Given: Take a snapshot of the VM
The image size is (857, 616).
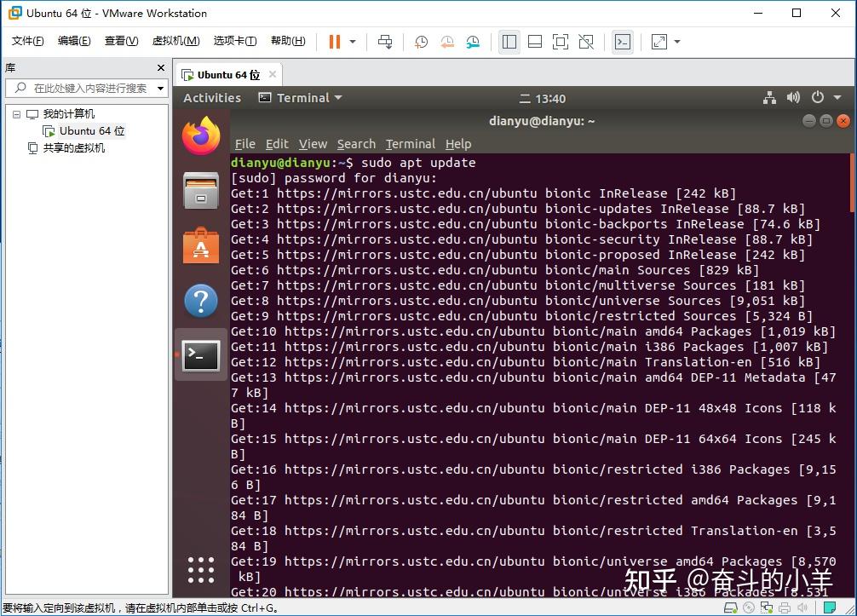Looking at the screenshot, I should [x=421, y=41].
